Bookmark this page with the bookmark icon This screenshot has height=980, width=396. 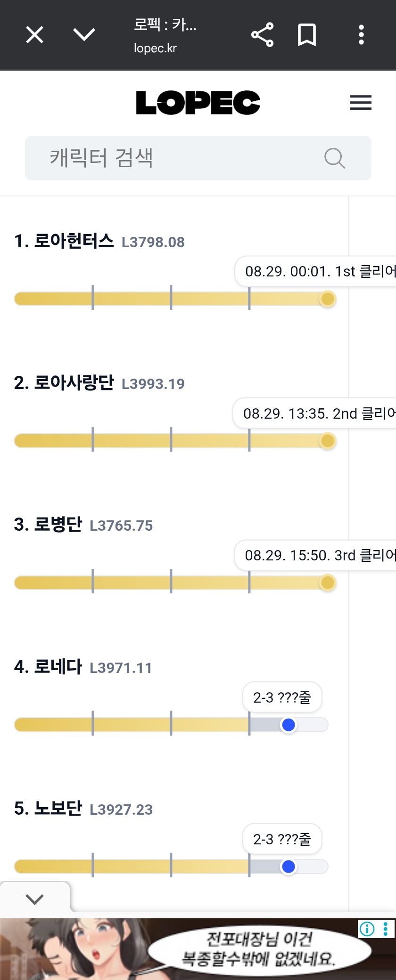coord(307,35)
